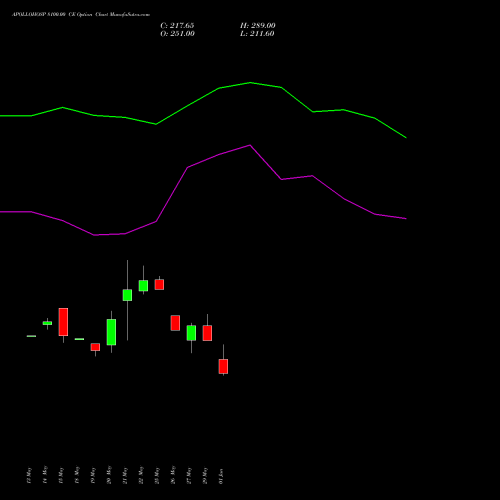Click the chart title text APOLLOHOSP CE Option
This screenshot has height=500, width=500.
click(x=81, y=15)
